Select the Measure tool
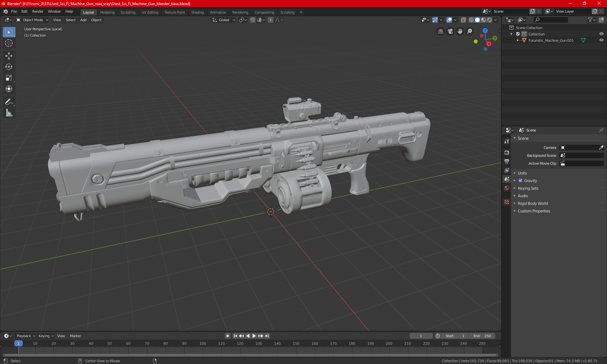This screenshot has width=607, height=364. 9,113
